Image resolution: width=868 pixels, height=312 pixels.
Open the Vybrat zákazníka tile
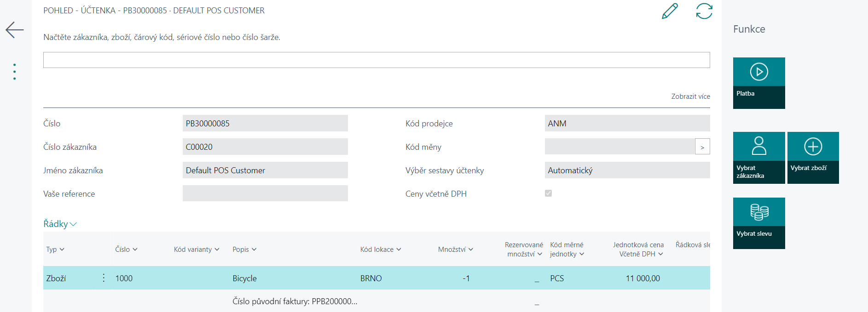point(759,158)
